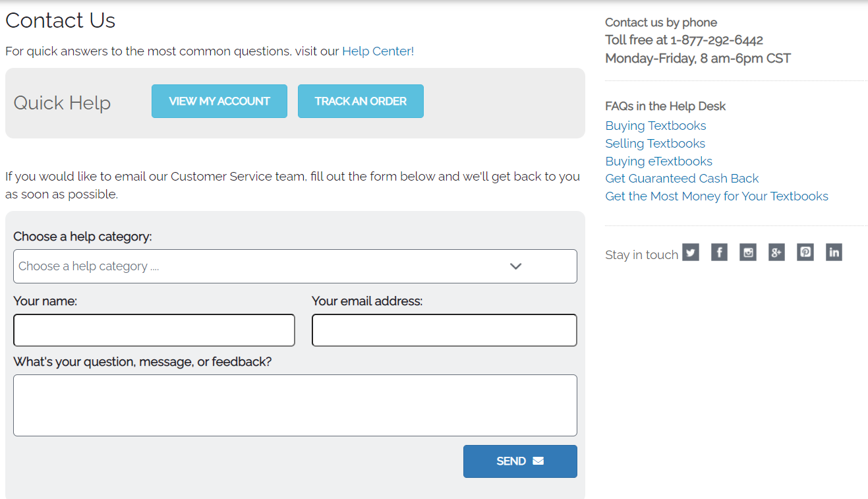
Task: Click the View My Account button
Action: [219, 102]
